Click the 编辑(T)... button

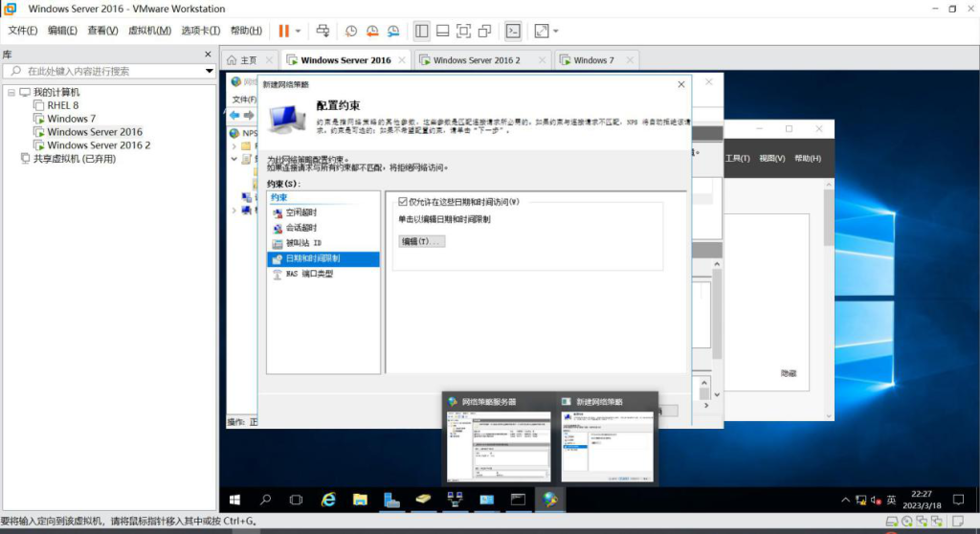pos(422,241)
